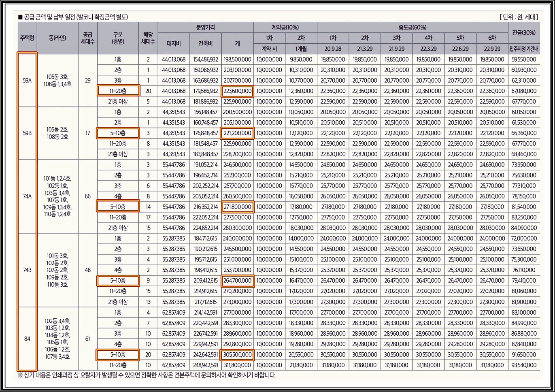This screenshot has height=392, width=555.
Task: Click supply count '29' for 59A
Action: pyautogui.click(x=88, y=81)
